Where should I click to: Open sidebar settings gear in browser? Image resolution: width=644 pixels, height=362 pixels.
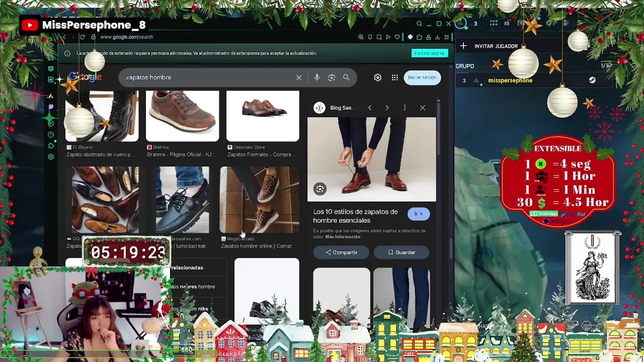(51, 157)
